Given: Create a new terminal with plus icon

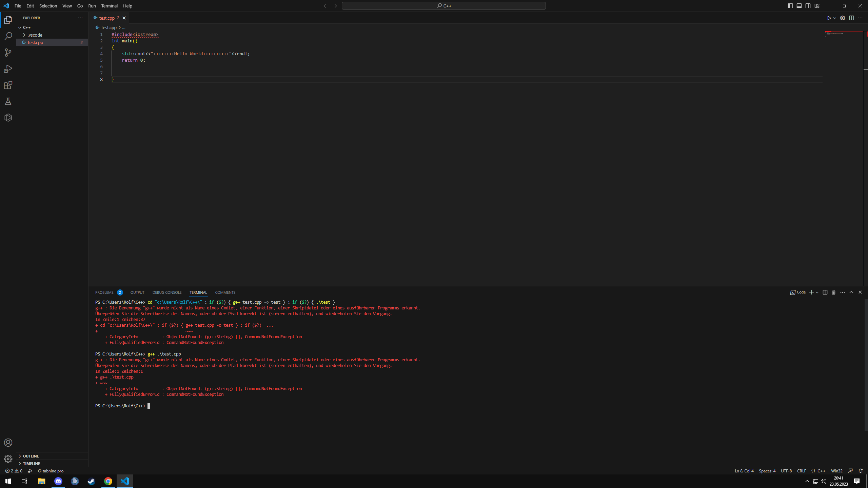Looking at the screenshot, I should tap(812, 292).
